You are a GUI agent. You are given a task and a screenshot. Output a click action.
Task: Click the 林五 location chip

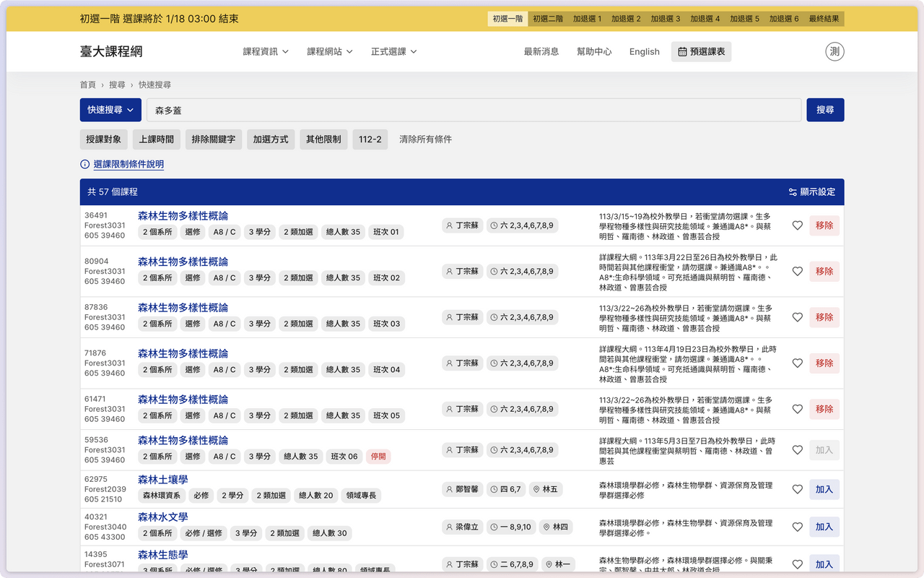[545, 489]
